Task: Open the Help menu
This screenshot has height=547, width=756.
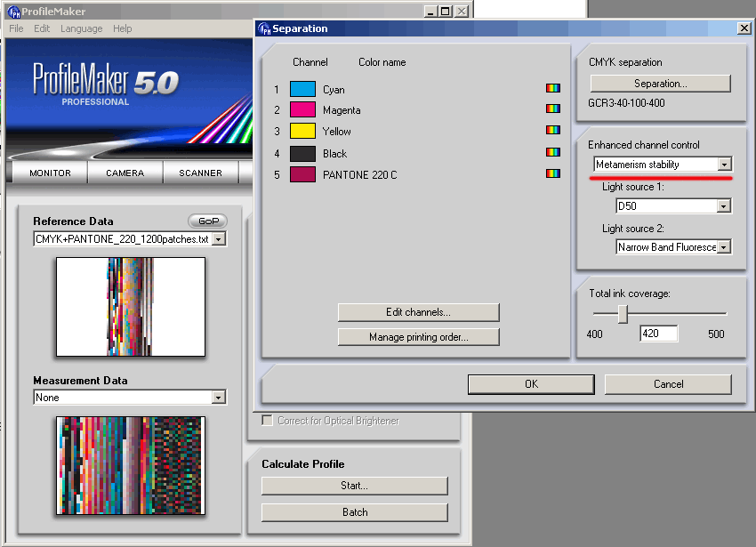Action: [x=123, y=28]
